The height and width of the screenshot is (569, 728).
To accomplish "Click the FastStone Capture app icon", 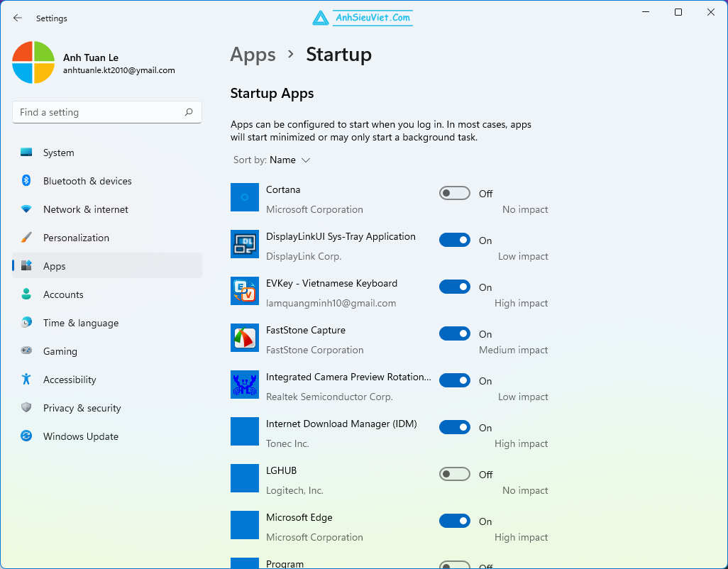I will click(245, 338).
